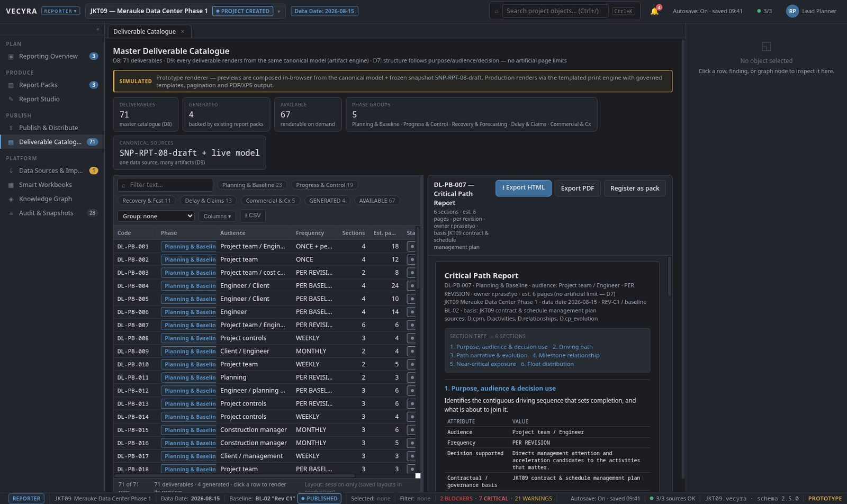
Task: Toggle the Recovery & Fcst 11 filter chip
Action: tap(147, 201)
